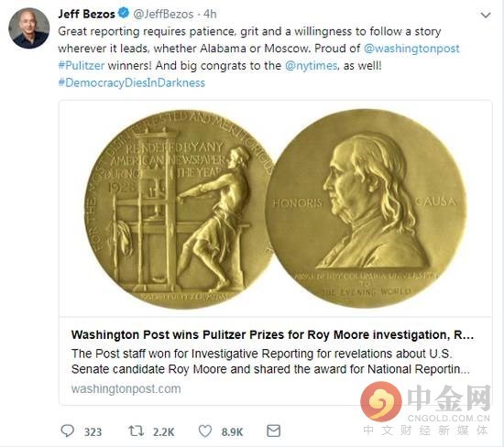Open the 4h timestamp permalink
This screenshot has width=504, height=447.
(x=210, y=14)
